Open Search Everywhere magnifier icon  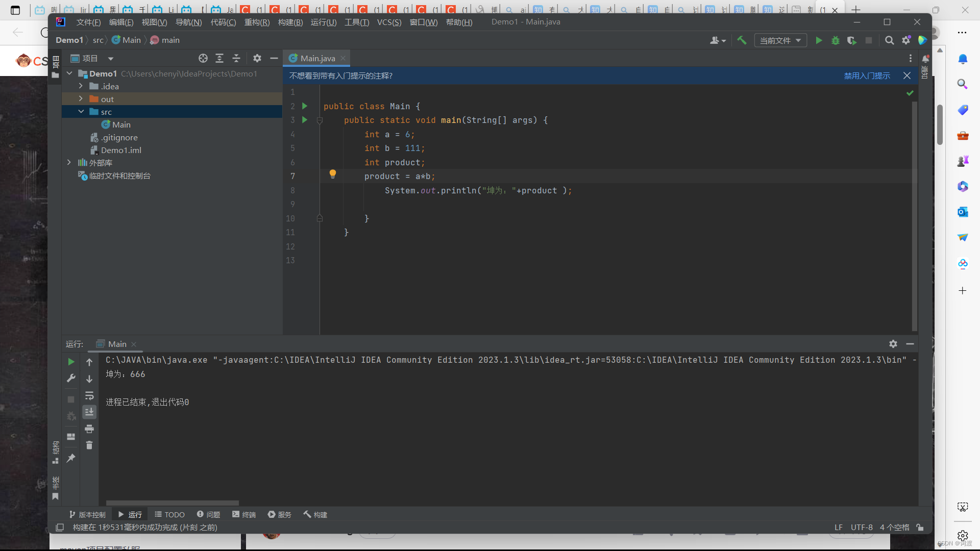889,40
